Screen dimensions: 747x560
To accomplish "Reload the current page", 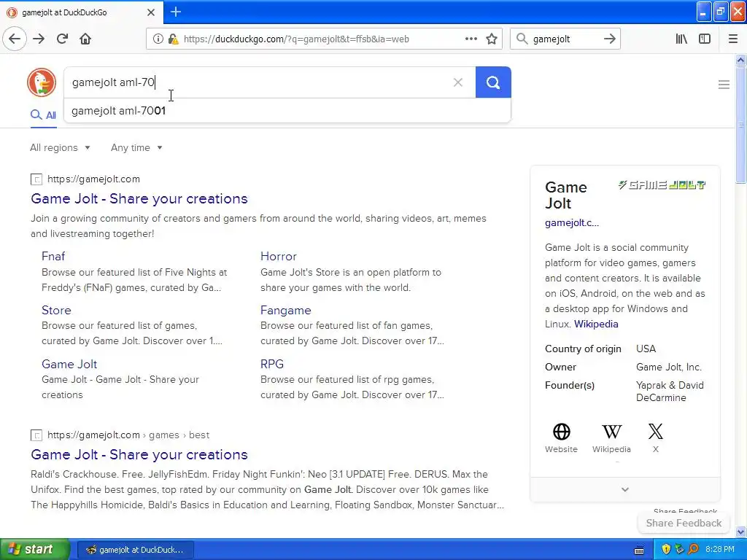I will coord(62,39).
